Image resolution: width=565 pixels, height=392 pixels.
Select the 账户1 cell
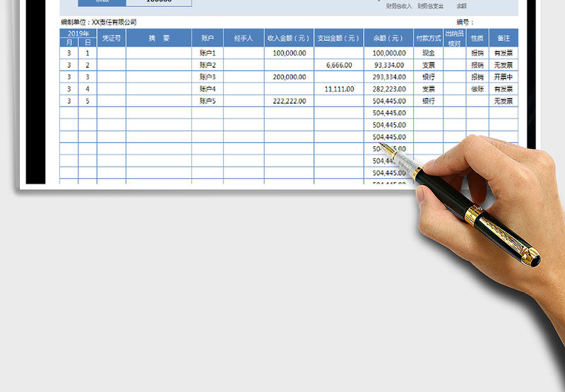tap(207, 53)
